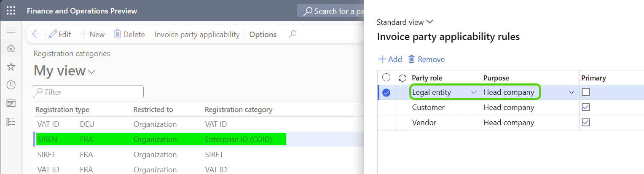The width and height of the screenshot is (644, 174).
Task: Click Head company in the Vendor row
Action: [x=509, y=123]
